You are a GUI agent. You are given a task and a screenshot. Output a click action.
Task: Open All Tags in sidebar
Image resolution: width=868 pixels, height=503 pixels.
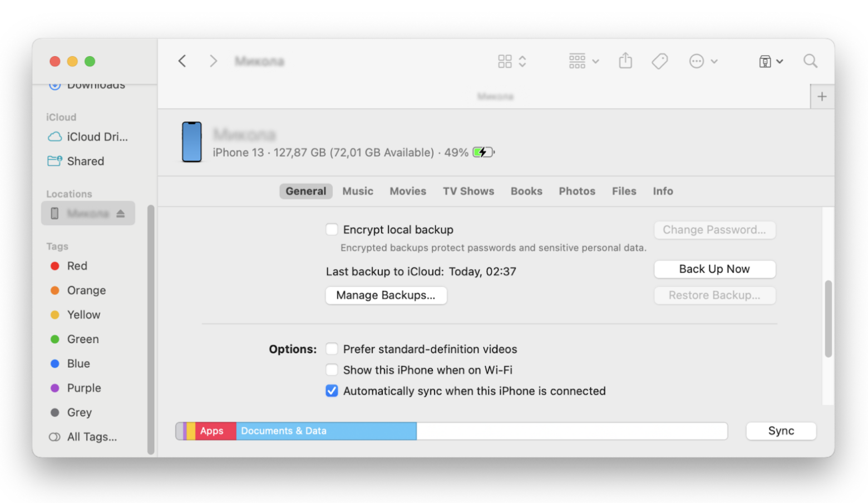pos(83,437)
